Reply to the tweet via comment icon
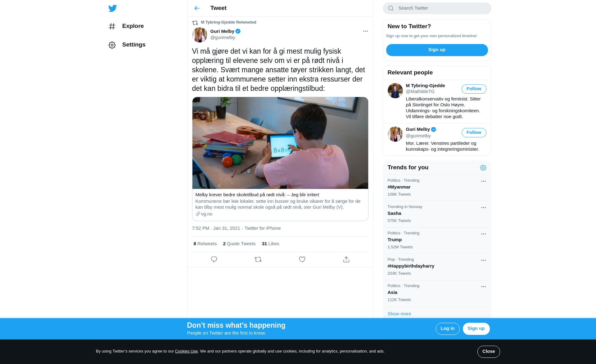Screen dimensions: 596x364 (214, 260)
